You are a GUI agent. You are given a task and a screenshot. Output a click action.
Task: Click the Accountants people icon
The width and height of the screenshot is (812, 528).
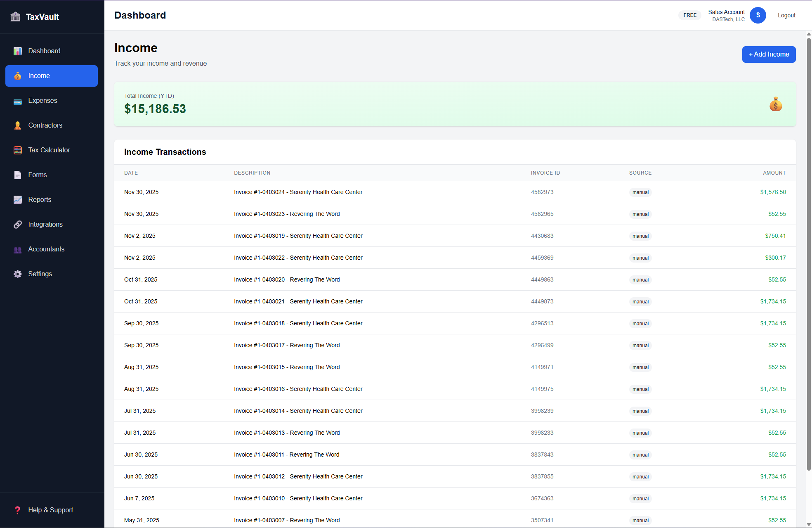tap(18, 249)
